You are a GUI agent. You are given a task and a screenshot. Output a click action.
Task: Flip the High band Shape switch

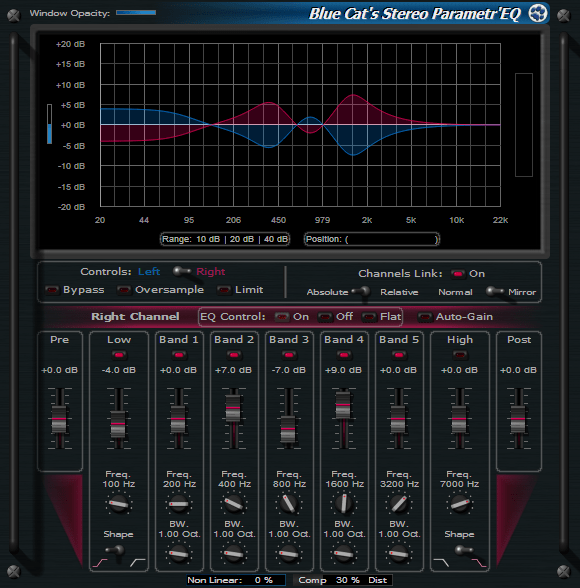[464, 550]
